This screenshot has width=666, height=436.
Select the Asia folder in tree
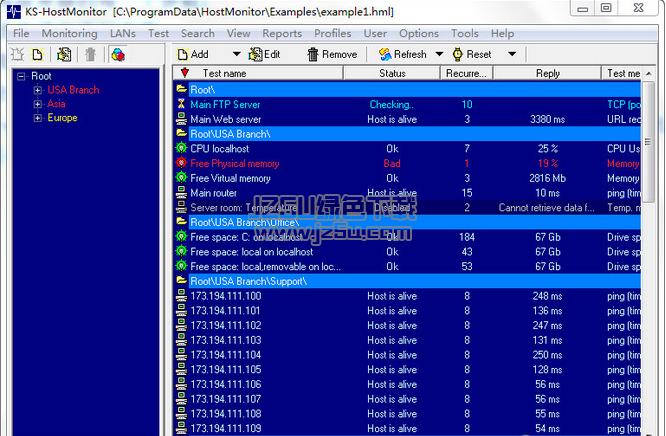coord(56,104)
